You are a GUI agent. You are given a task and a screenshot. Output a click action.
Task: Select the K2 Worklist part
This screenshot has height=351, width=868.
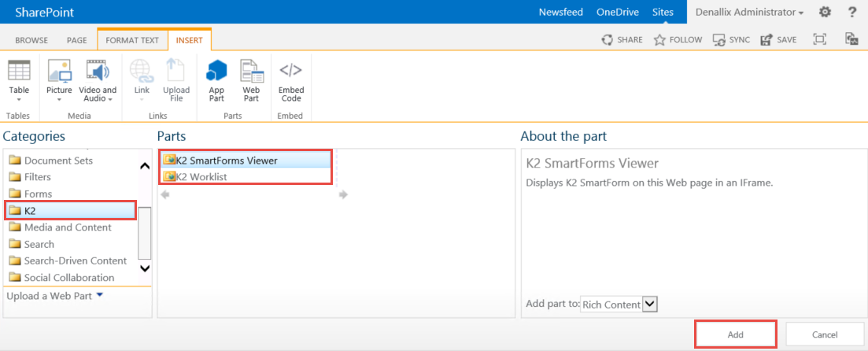click(201, 177)
